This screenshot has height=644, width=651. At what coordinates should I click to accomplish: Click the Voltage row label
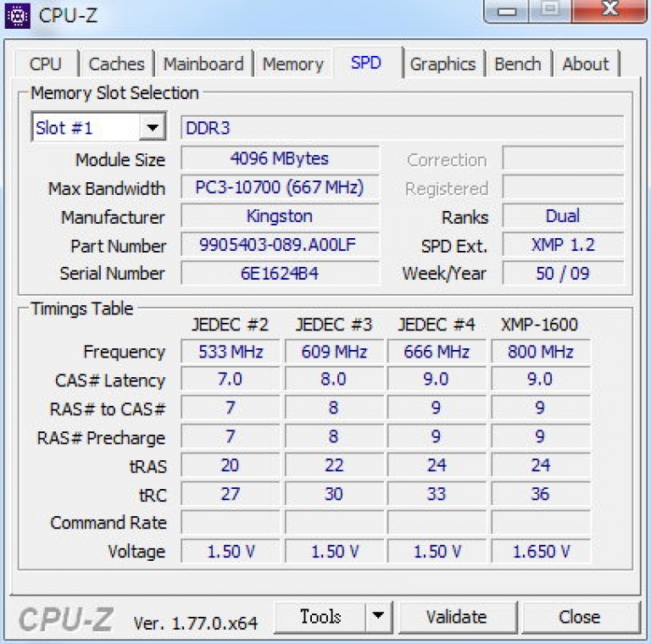[136, 552]
